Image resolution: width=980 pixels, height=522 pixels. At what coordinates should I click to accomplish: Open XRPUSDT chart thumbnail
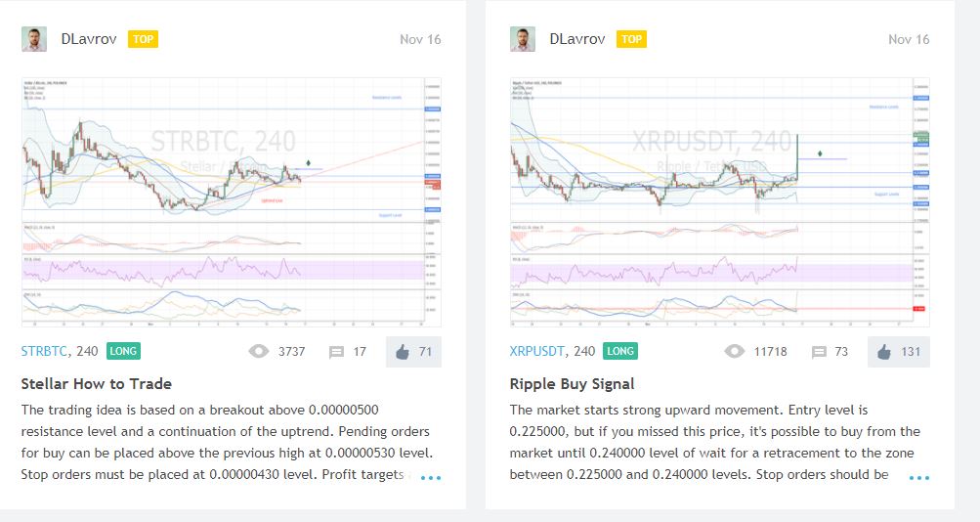click(720, 202)
